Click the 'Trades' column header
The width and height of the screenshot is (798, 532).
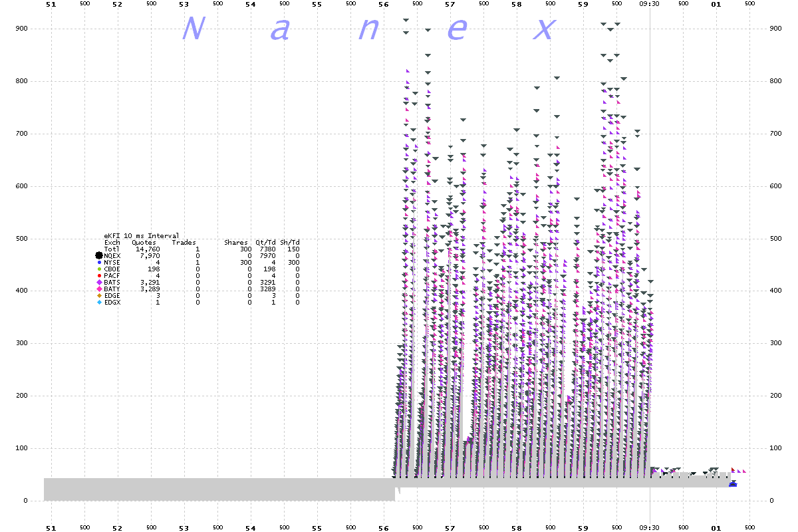[184, 243]
